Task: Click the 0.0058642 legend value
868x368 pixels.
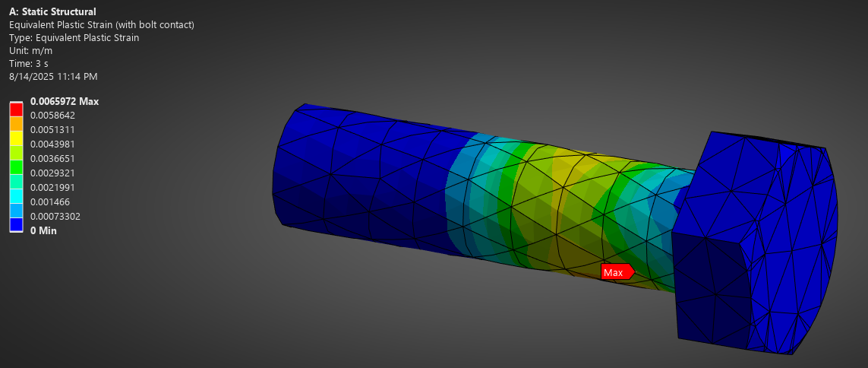Action: 52,116
